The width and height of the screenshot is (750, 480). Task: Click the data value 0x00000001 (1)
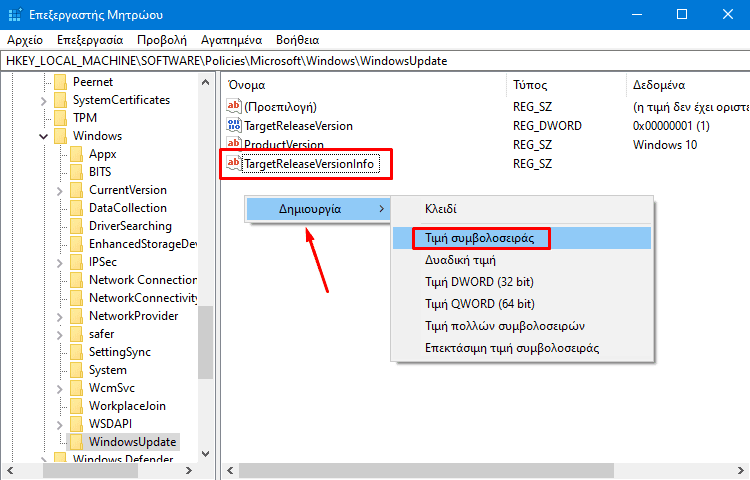671,126
